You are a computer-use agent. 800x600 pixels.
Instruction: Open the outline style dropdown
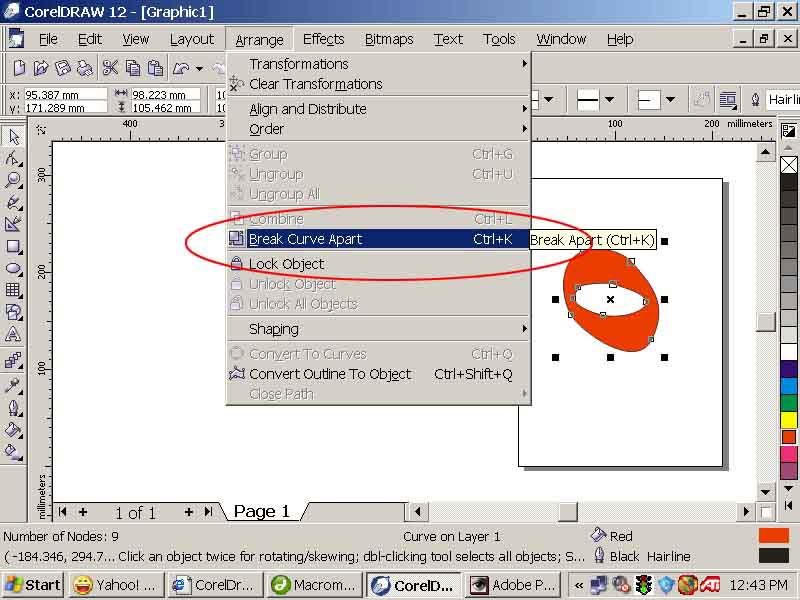pyautogui.click(x=610, y=99)
